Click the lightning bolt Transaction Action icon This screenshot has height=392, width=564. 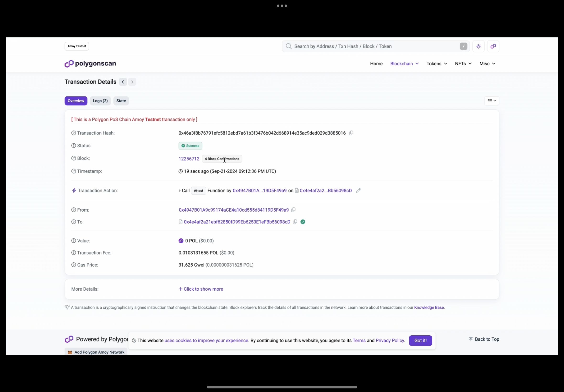pos(74,190)
